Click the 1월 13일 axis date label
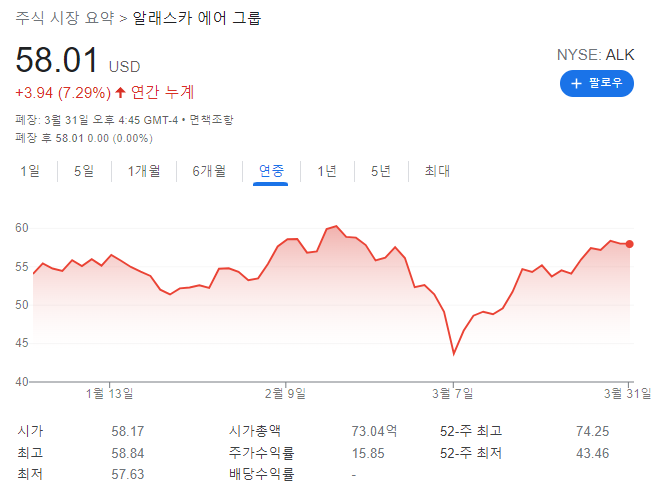The image size is (668, 486). 109,393
